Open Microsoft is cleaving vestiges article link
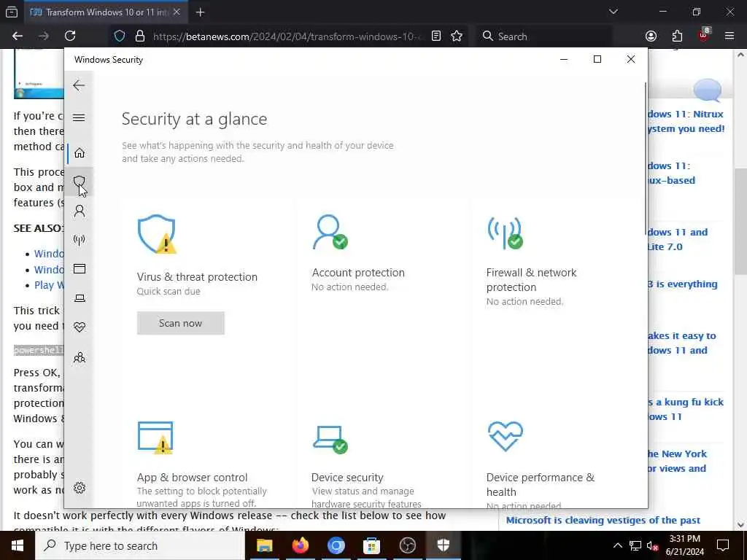This screenshot has width=747, height=560. [603, 521]
